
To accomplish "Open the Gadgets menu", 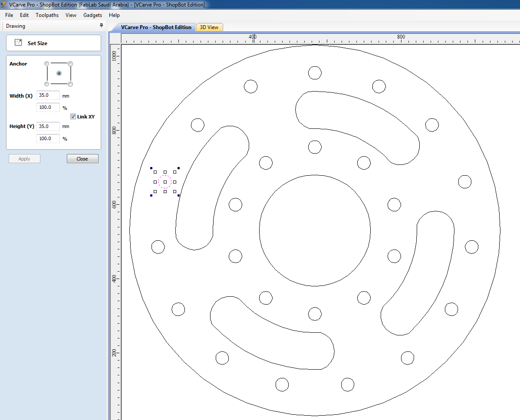I will (92, 15).
